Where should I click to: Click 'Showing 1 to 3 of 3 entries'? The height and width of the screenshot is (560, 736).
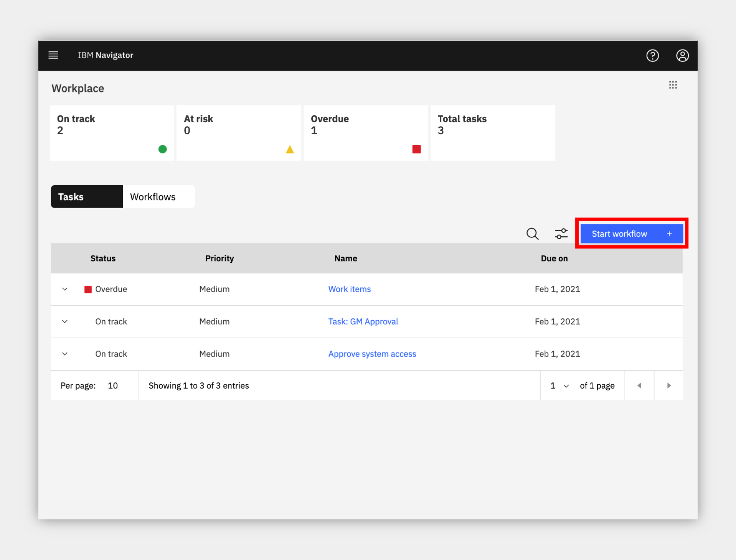199,385
